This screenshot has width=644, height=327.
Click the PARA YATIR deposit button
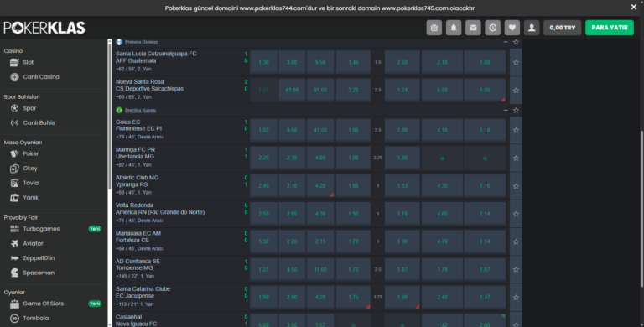click(x=610, y=28)
